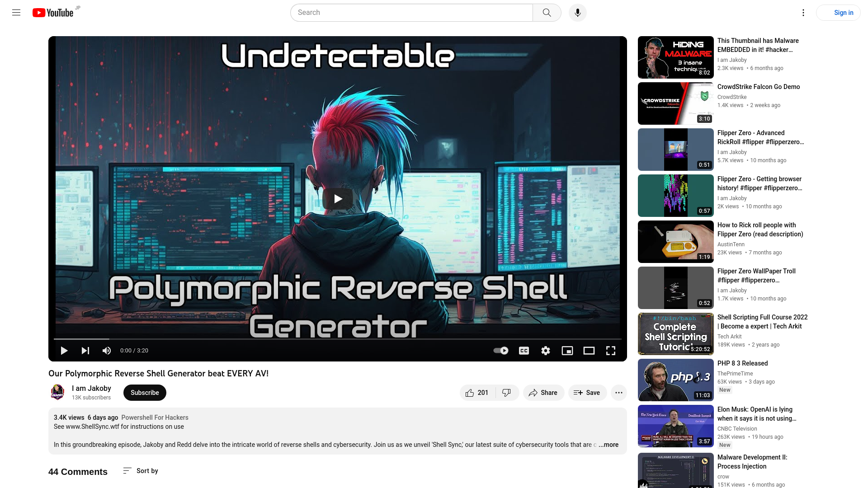Toggle closed captions (CC)
Image resolution: width=868 pixels, height=488 pixels.
[524, 351]
